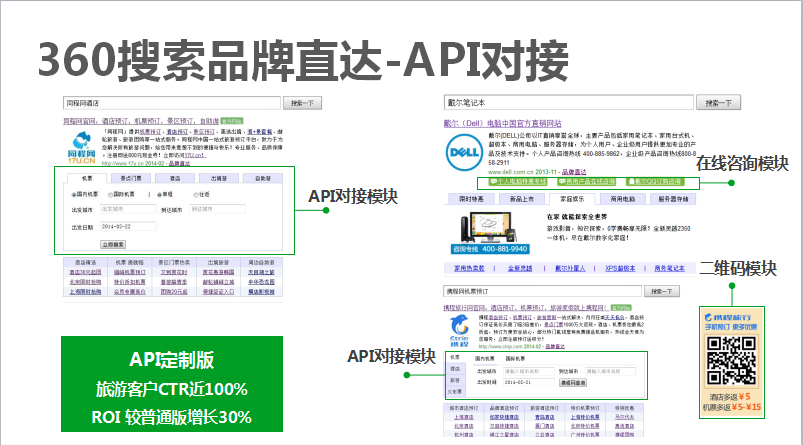Click 青岛酒店 link in Ctrip table

pos(544,417)
